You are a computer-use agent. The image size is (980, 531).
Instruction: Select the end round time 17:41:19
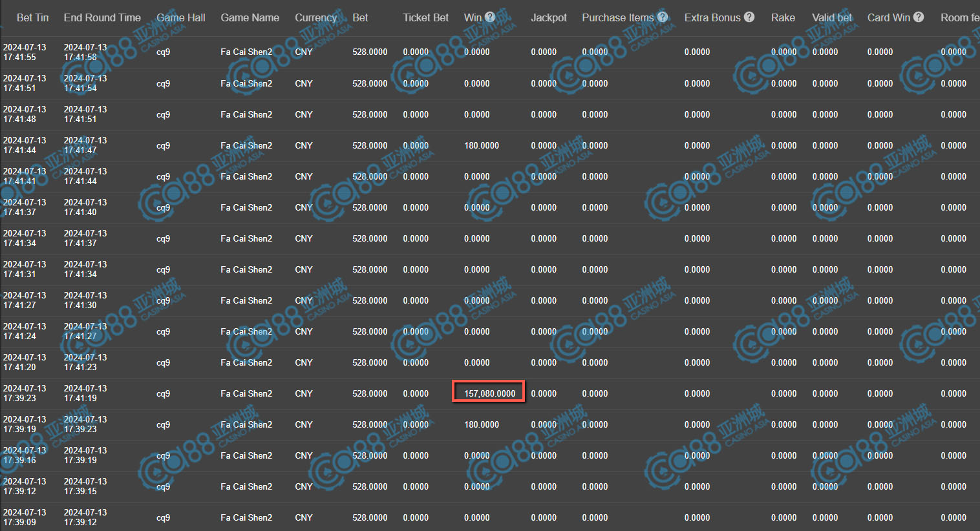tap(85, 393)
